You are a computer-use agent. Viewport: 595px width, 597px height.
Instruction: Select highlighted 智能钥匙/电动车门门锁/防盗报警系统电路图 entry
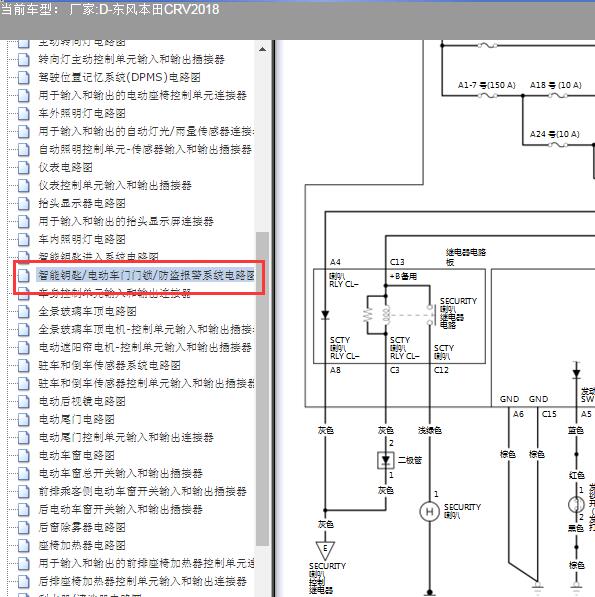point(145,275)
